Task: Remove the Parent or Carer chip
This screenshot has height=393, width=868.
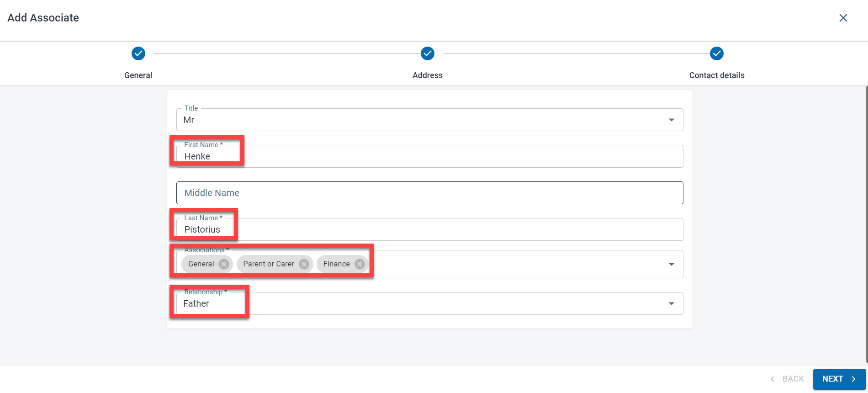Action: (304, 264)
